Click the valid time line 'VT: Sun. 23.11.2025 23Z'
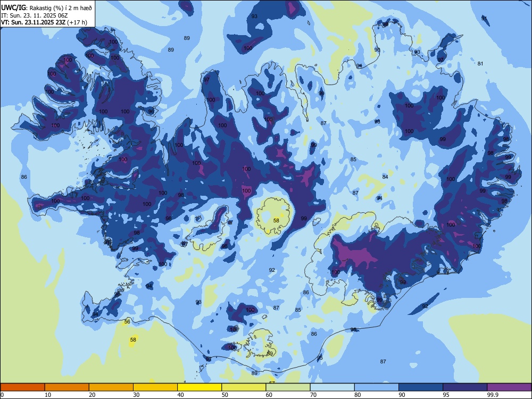Viewport: 532px width, 399px height. pos(33,22)
